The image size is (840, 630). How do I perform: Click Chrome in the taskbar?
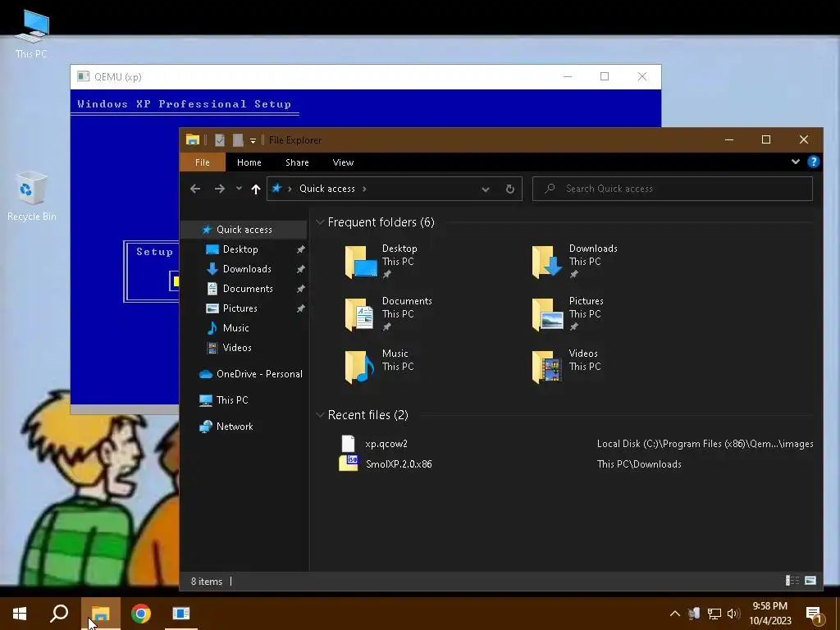pyautogui.click(x=141, y=614)
